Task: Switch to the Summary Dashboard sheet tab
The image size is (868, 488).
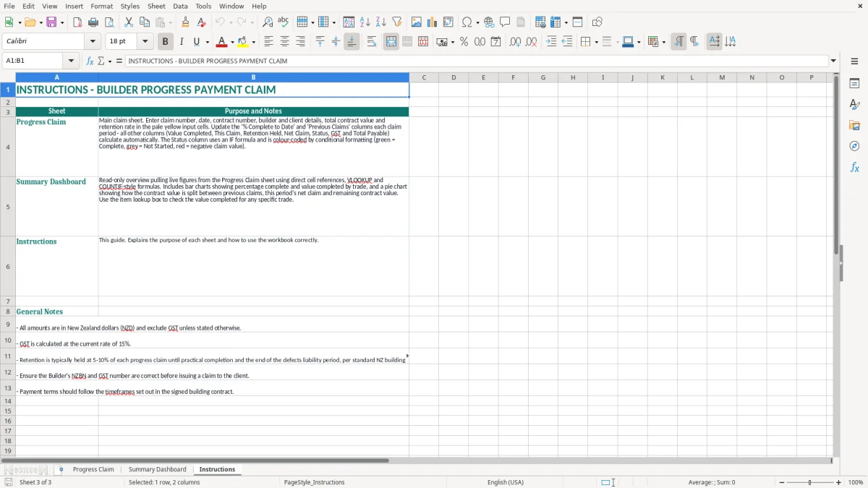Action: point(157,469)
